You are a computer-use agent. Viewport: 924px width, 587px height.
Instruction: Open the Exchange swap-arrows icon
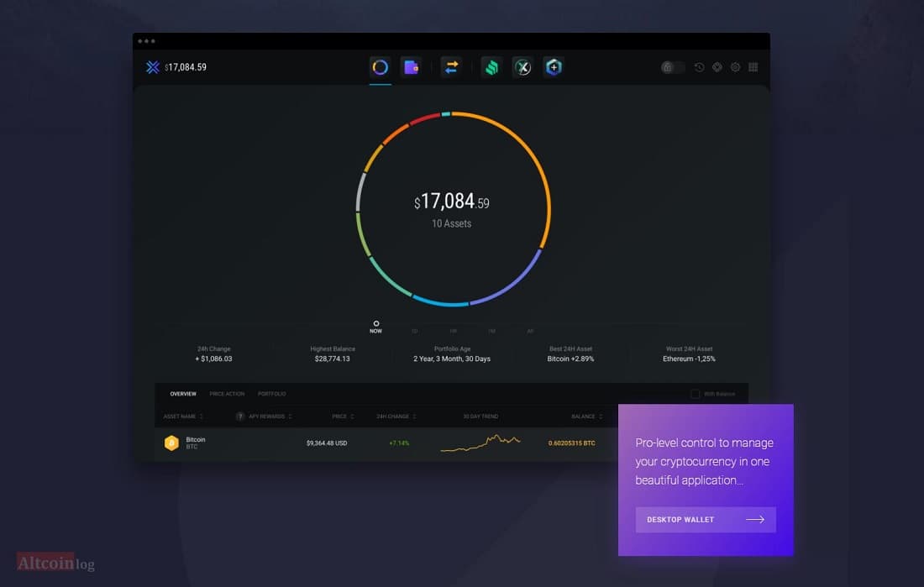point(451,67)
